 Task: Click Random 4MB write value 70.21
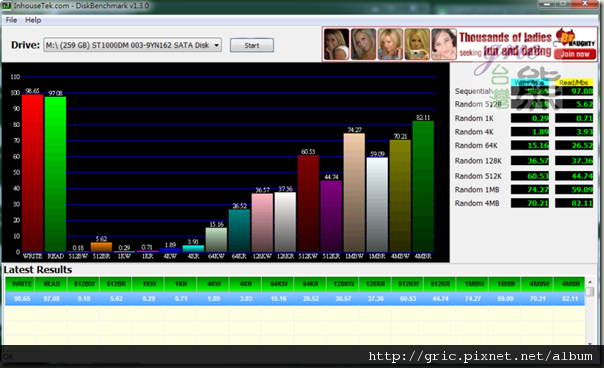[530, 203]
